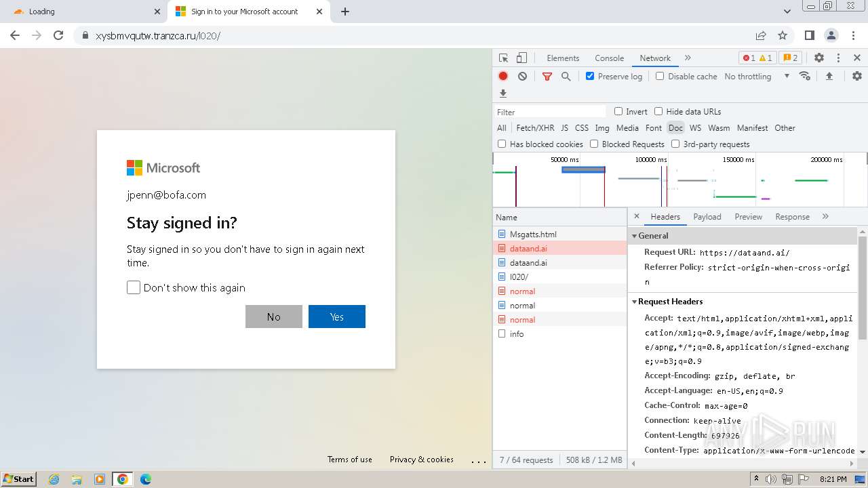Image resolution: width=868 pixels, height=488 pixels.
Task: Check Has blocked cookies
Action: click(502, 144)
